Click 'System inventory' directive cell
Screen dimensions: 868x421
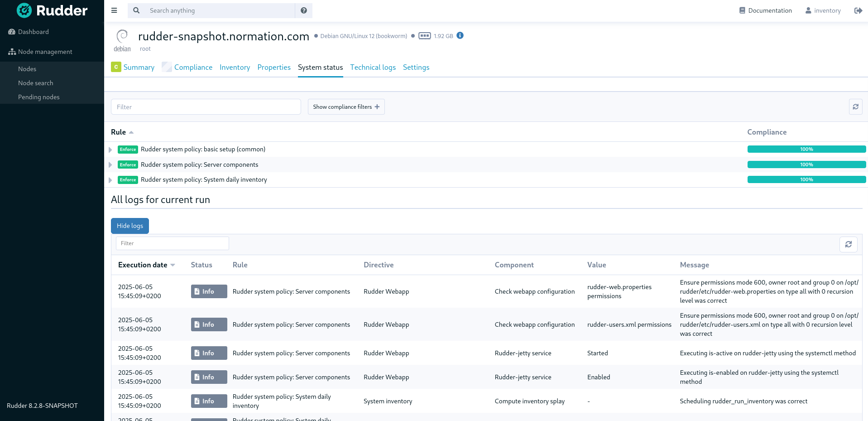pyautogui.click(x=388, y=401)
